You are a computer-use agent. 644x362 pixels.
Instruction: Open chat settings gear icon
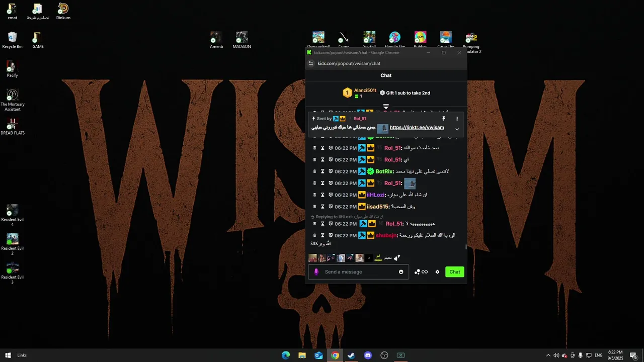(x=437, y=272)
